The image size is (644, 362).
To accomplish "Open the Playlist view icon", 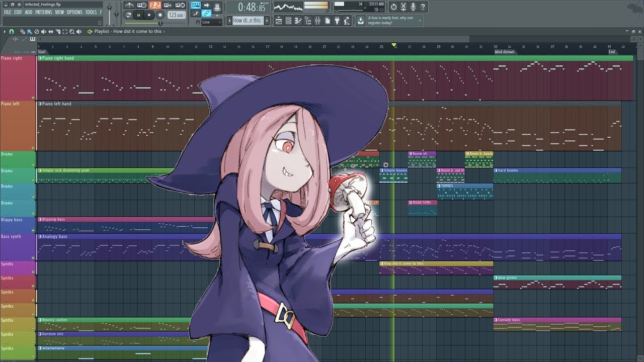I will coord(279,21).
